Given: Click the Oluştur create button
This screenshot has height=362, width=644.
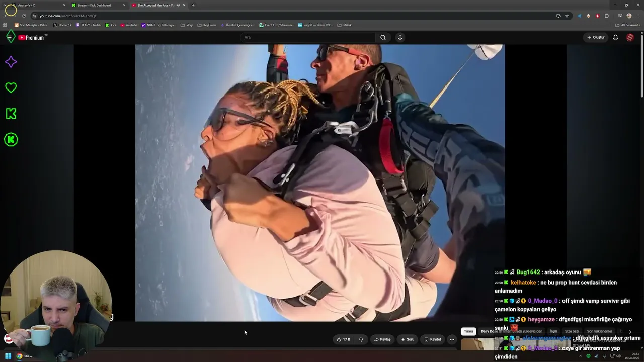Looking at the screenshot, I should click(596, 37).
